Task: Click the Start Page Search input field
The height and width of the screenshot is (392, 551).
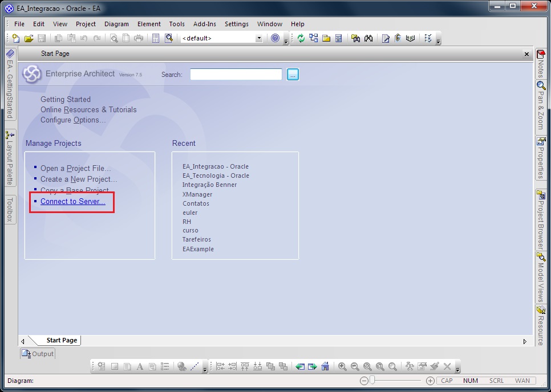Action: 236,75
